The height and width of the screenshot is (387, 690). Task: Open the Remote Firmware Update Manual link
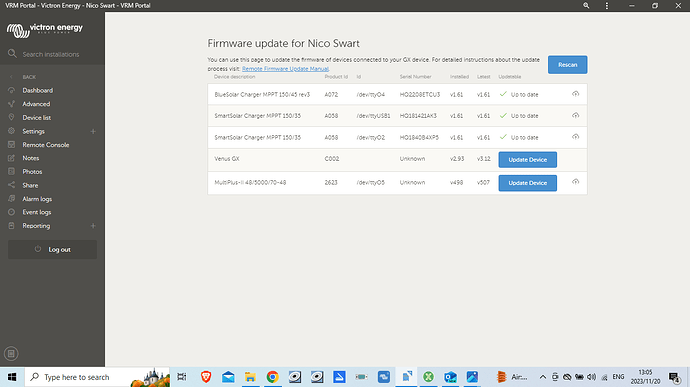pyautogui.click(x=285, y=69)
